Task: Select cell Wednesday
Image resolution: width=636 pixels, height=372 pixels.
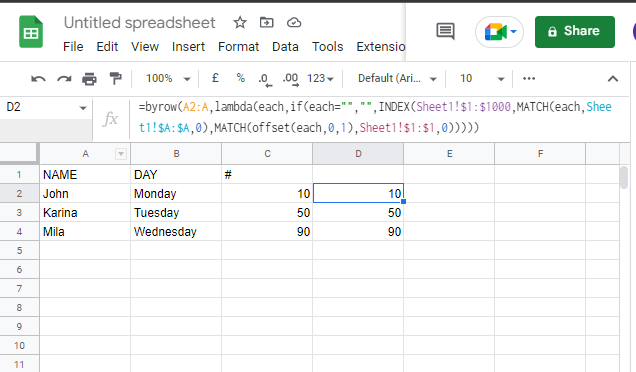Action: [x=176, y=232]
